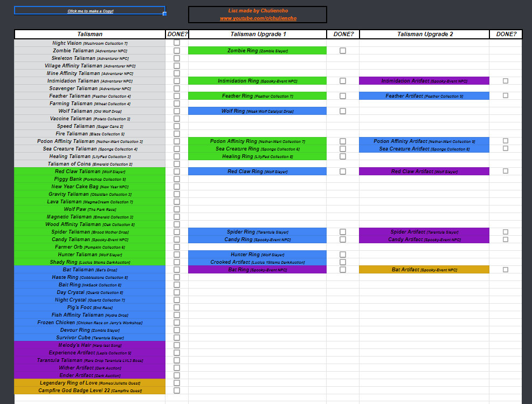The image size is (532, 404).
Task: Tick the Bat Artifact done checkbox
Action: pyautogui.click(x=506, y=270)
